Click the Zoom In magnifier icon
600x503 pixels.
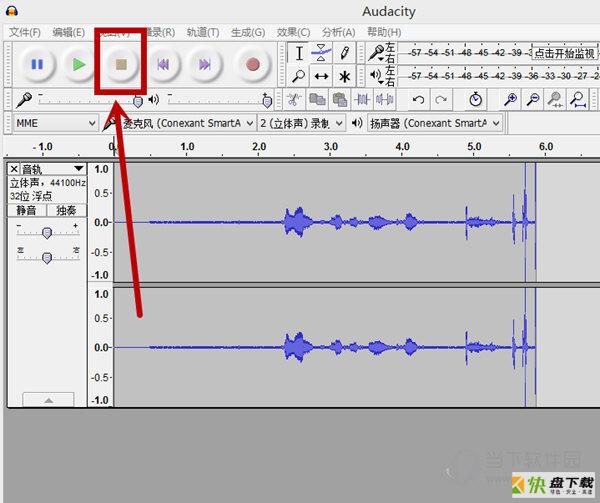[x=510, y=100]
